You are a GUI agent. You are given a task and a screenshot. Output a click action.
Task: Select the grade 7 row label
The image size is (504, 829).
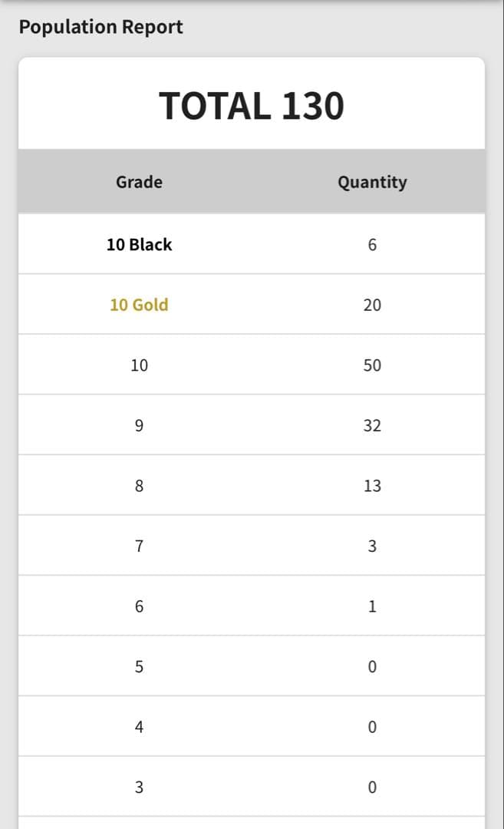[139, 547]
